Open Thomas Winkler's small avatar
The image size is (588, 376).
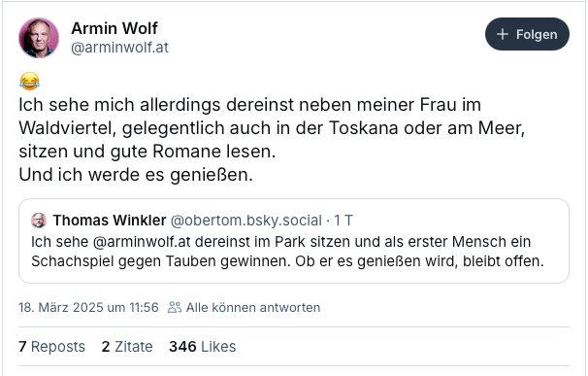click(39, 221)
